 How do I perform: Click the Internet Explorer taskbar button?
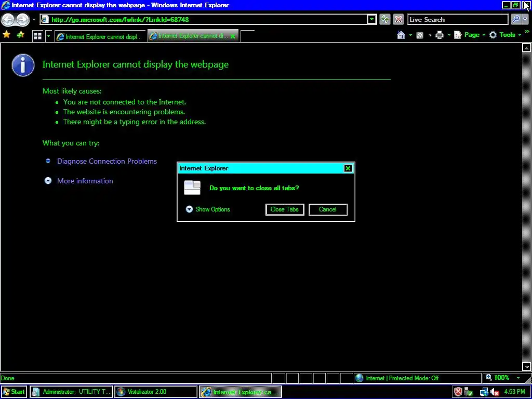pos(241,392)
